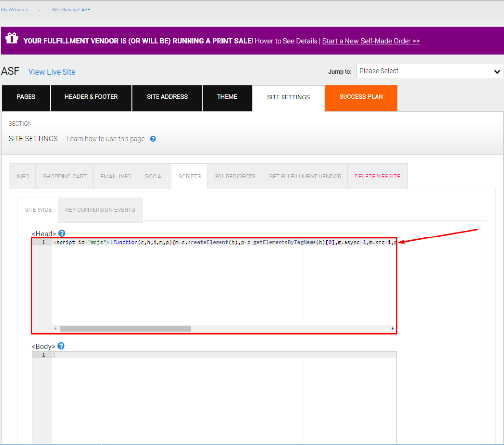Open the SET FULFILLMENT VENDOR tab
The image size is (504, 445).
tap(305, 176)
